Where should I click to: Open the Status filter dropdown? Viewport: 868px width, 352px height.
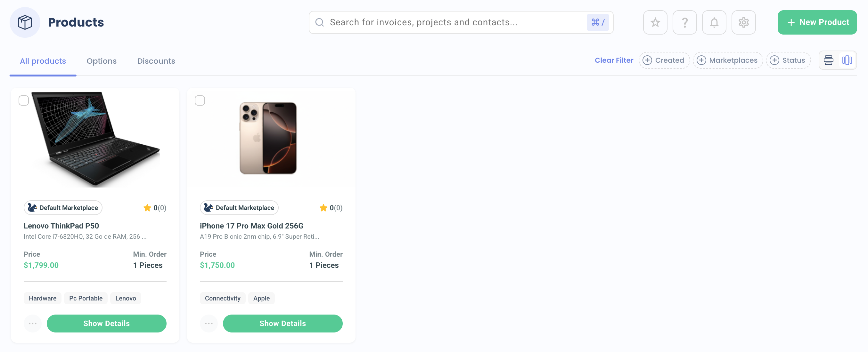point(788,60)
